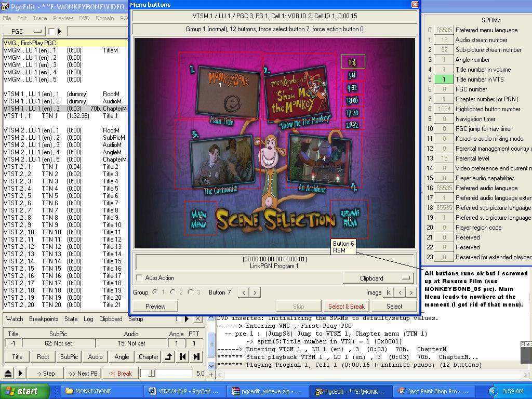
Task: Jump to previous chapter with the skip-back icon
Action: 182,356
